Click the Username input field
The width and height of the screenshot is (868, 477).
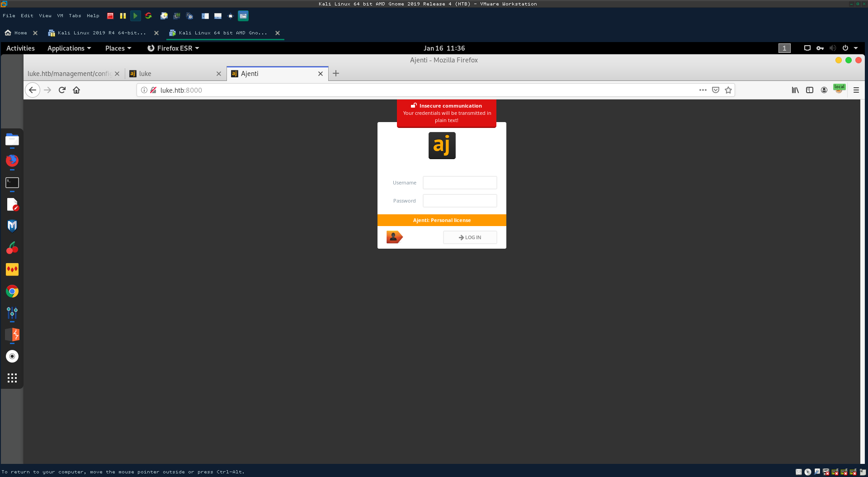[x=460, y=183]
